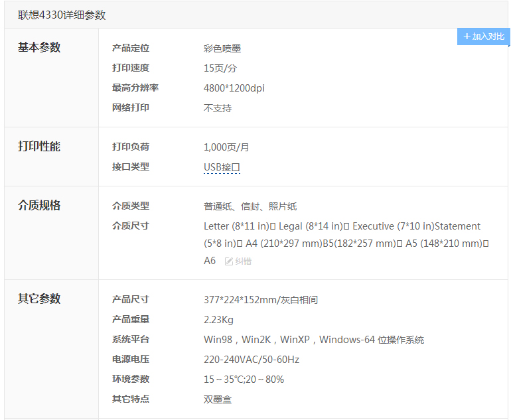
Task: Click the 打印速度 label
Action: click(x=131, y=68)
